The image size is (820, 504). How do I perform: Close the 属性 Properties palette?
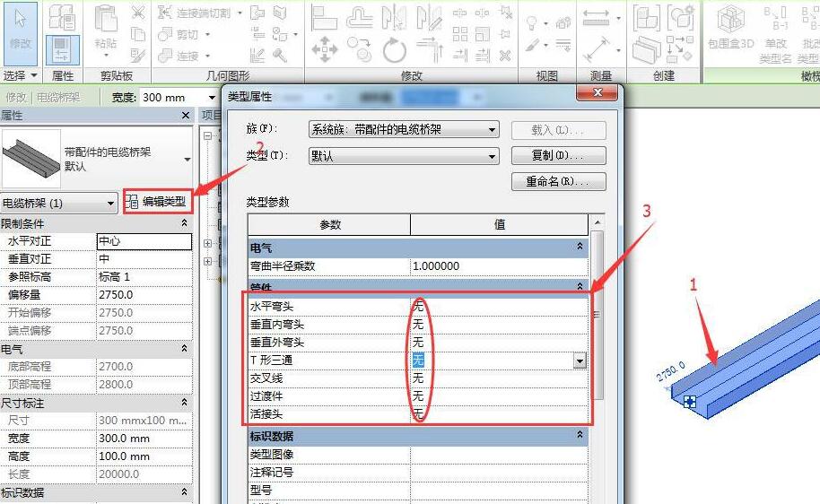coord(186,115)
